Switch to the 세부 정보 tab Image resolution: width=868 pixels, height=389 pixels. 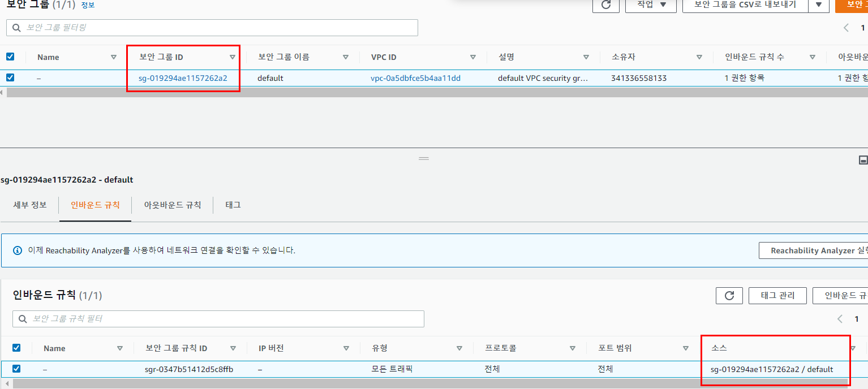[x=30, y=205]
